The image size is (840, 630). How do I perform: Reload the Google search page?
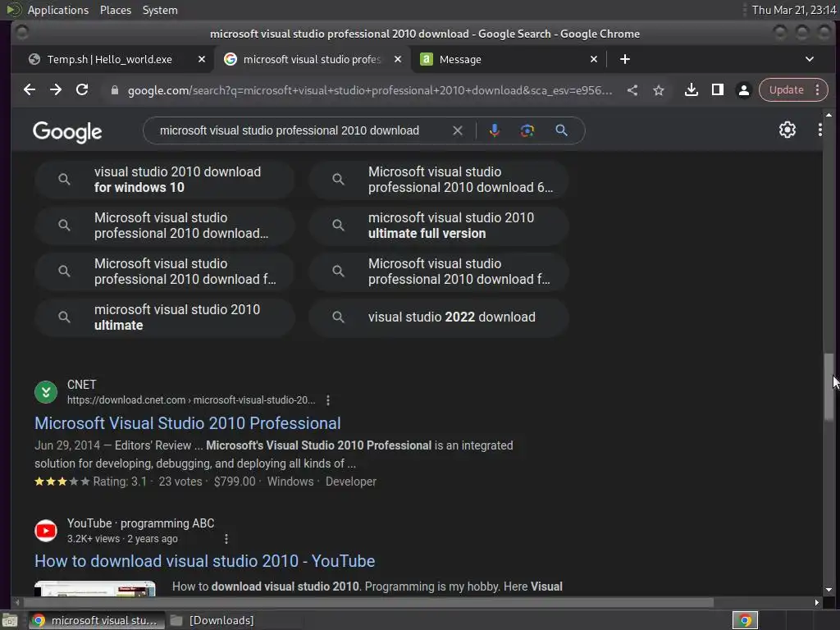pos(82,90)
